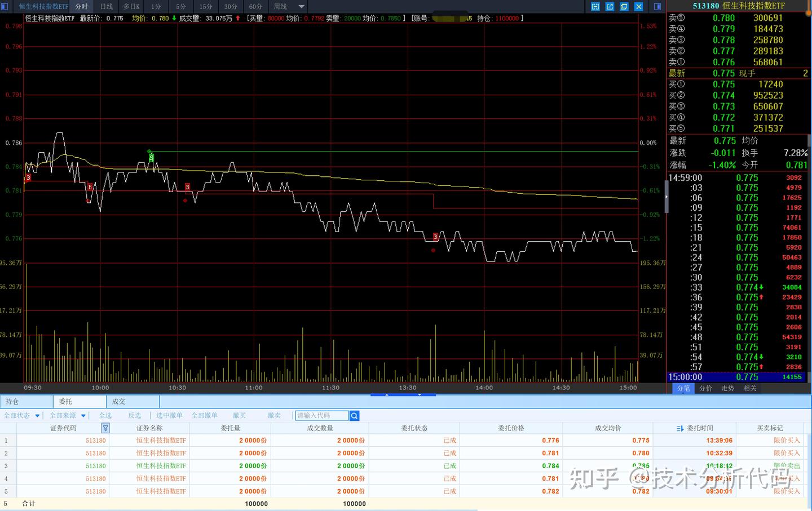This screenshot has height=511, width=812.
Task: Select the 30分 period tab
Action: coord(231,7)
